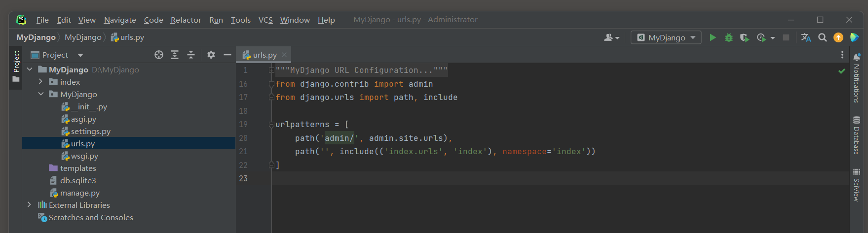The height and width of the screenshot is (233, 868).
Task: Select __init__.py in project tree
Action: click(x=84, y=106)
